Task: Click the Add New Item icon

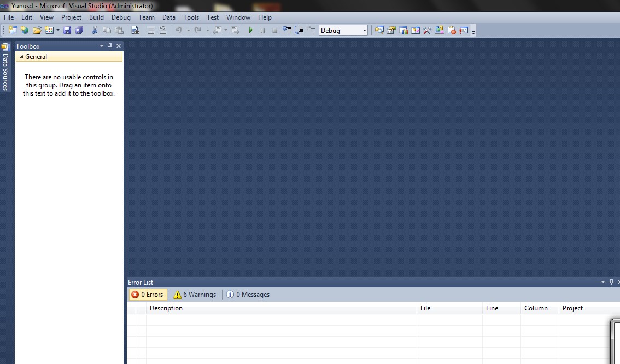Action: (49, 31)
